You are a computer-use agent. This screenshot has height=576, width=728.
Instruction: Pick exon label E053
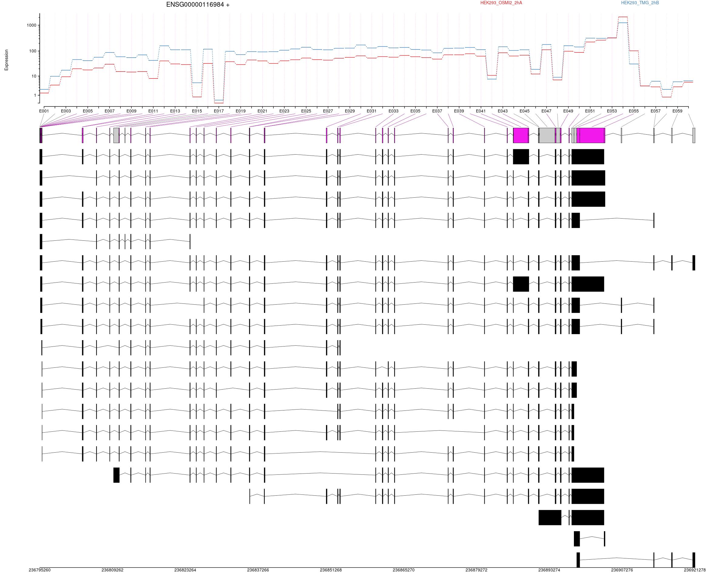point(612,111)
